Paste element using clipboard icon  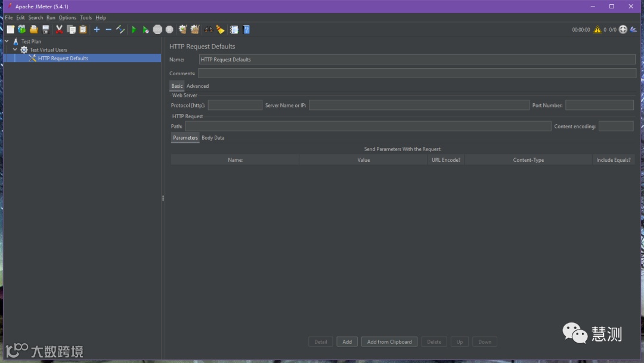tap(83, 29)
